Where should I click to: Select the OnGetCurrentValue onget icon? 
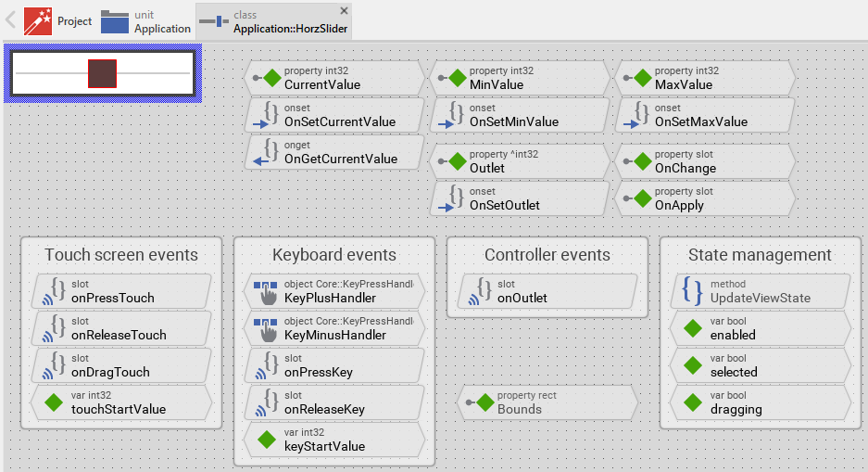(270, 152)
